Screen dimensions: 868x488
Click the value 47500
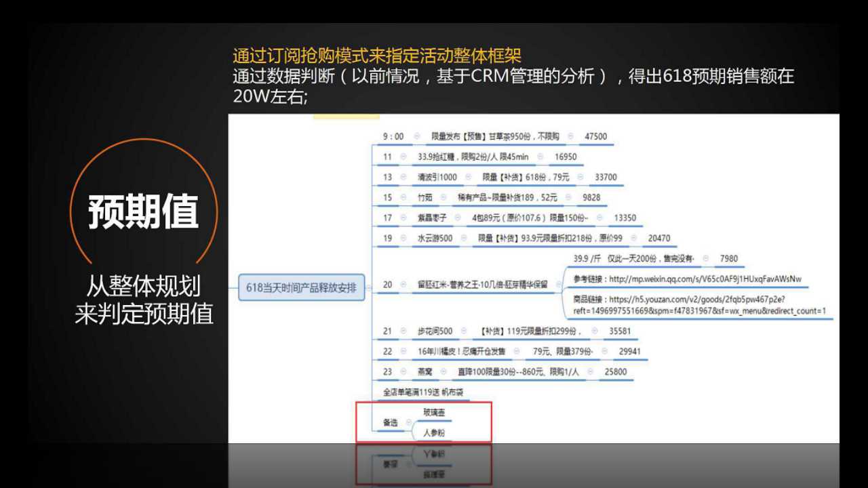coord(596,136)
